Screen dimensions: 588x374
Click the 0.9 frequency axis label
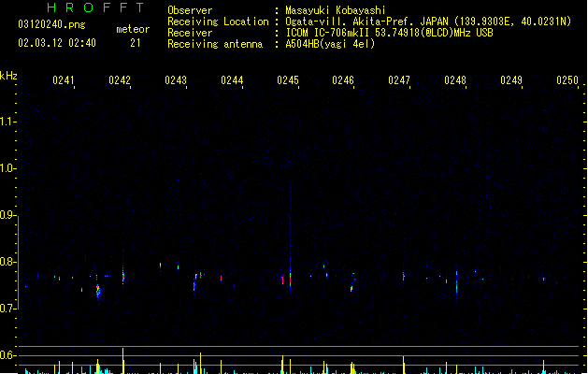pyautogui.click(x=7, y=215)
